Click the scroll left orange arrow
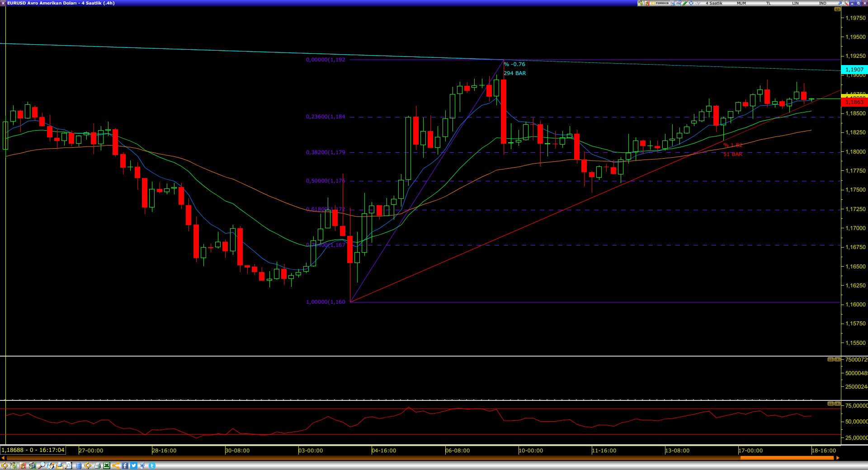The height and width of the screenshot is (470, 868). 3,458
